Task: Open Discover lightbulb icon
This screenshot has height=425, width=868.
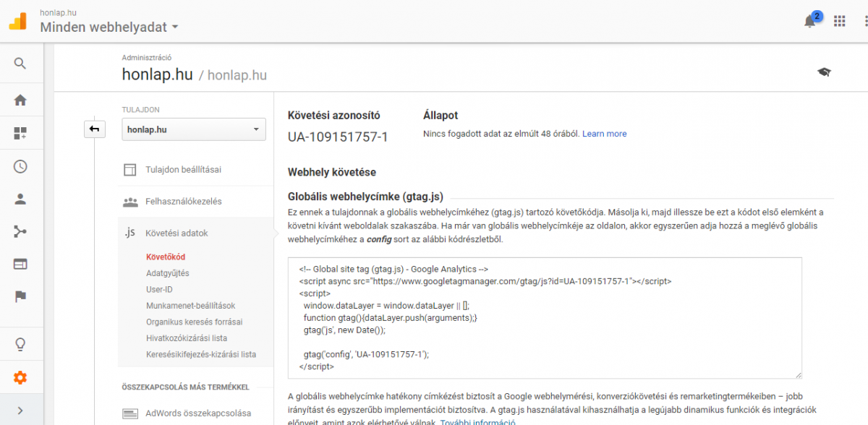Action: (x=20, y=345)
